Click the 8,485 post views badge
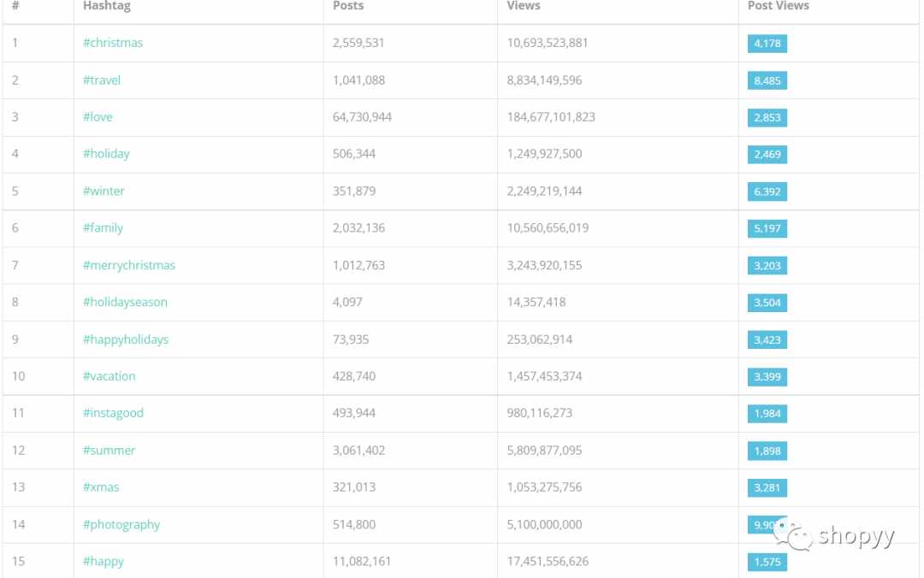924x578 pixels. click(767, 80)
